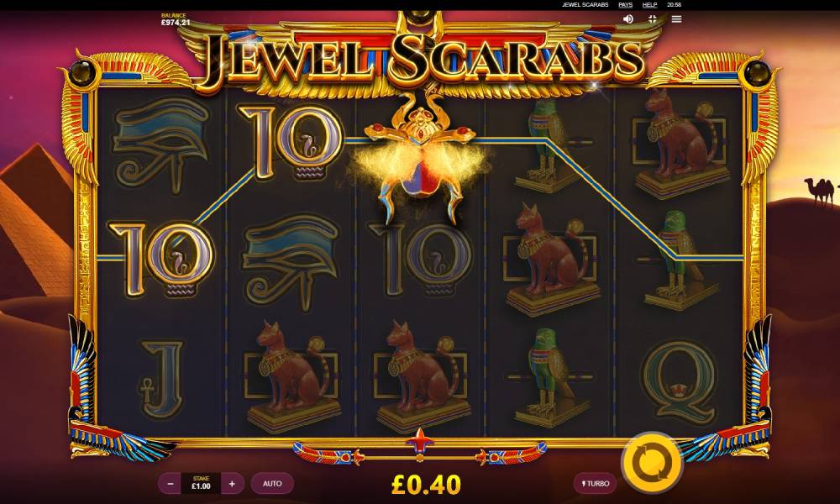Click the green falcon statue on the bottom row
This screenshot has width=840, height=504.
point(551,376)
